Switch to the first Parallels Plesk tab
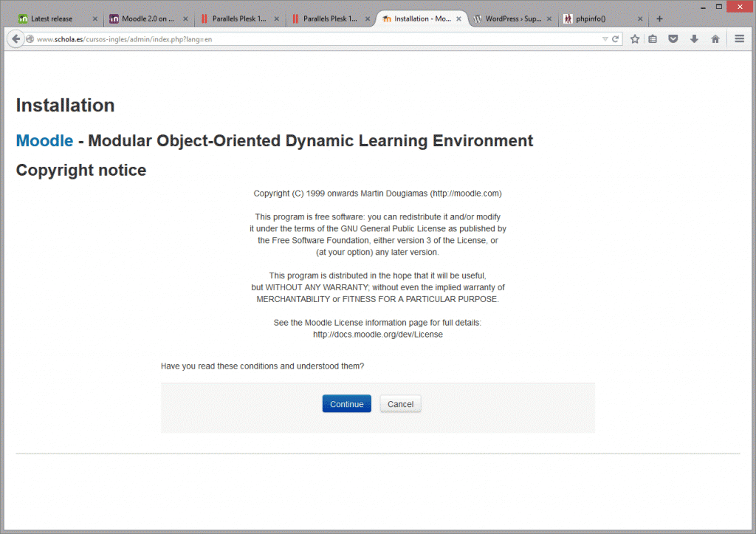This screenshot has width=756, height=534. [239, 18]
